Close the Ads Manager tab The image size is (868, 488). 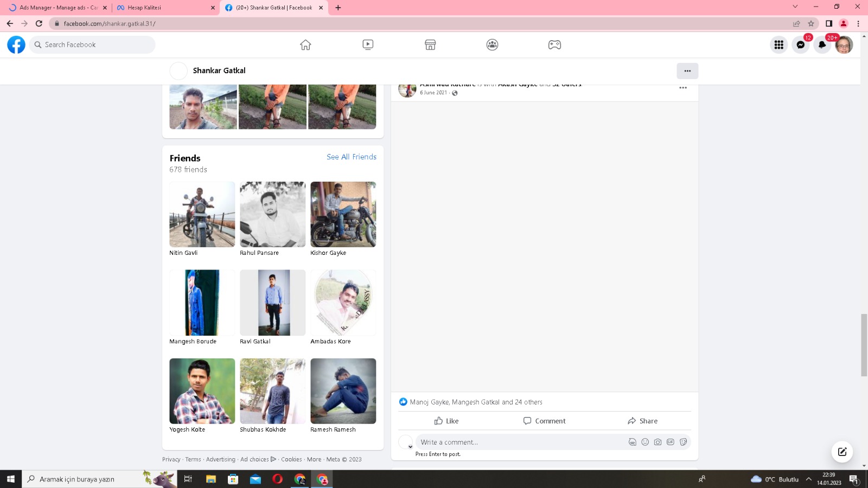105,8
